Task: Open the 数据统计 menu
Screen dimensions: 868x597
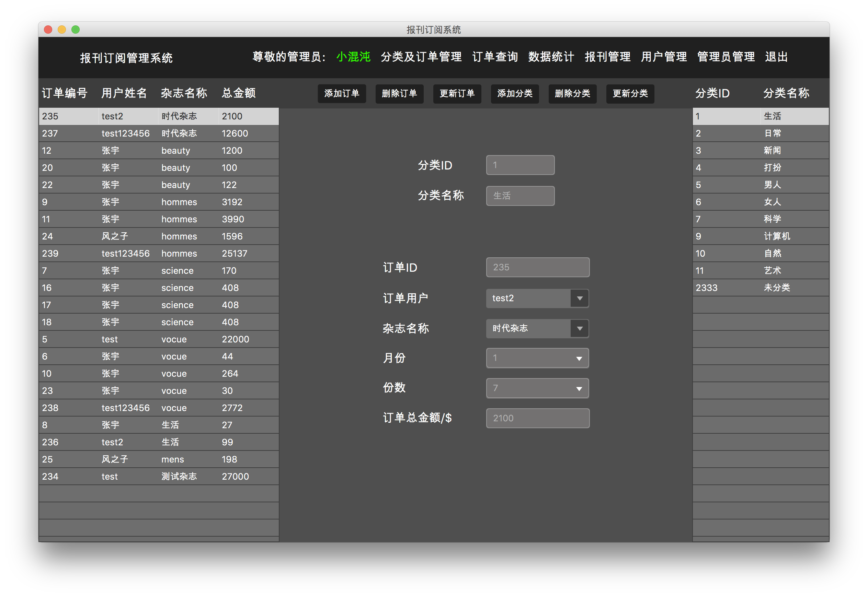Action: (551, 57)
